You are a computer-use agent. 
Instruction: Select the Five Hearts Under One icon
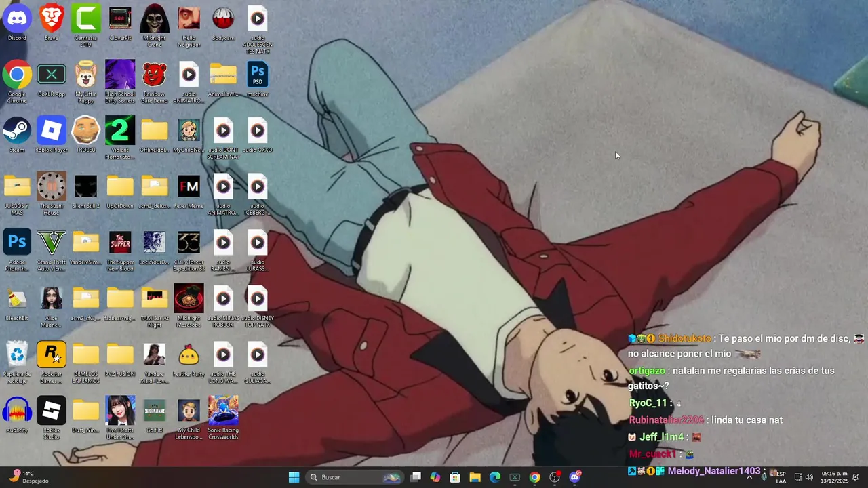[120, 418]
